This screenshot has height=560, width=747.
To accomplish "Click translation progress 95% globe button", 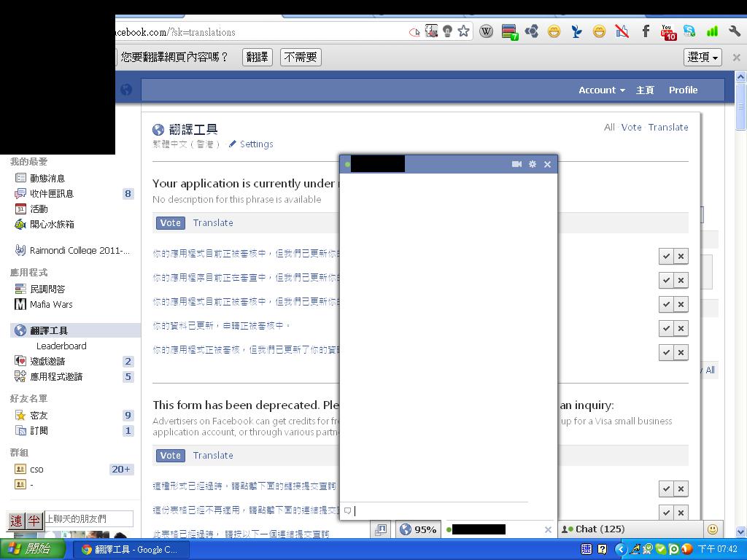I will click(418, 529).
